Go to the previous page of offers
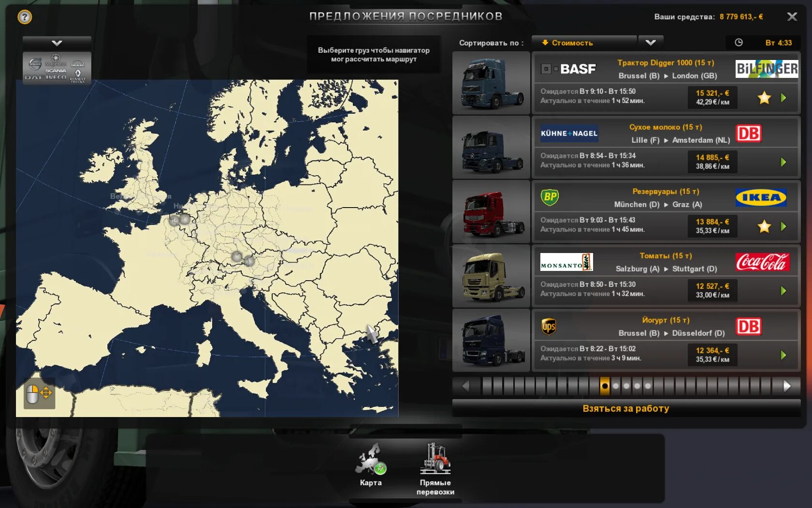 pos(466,386)
